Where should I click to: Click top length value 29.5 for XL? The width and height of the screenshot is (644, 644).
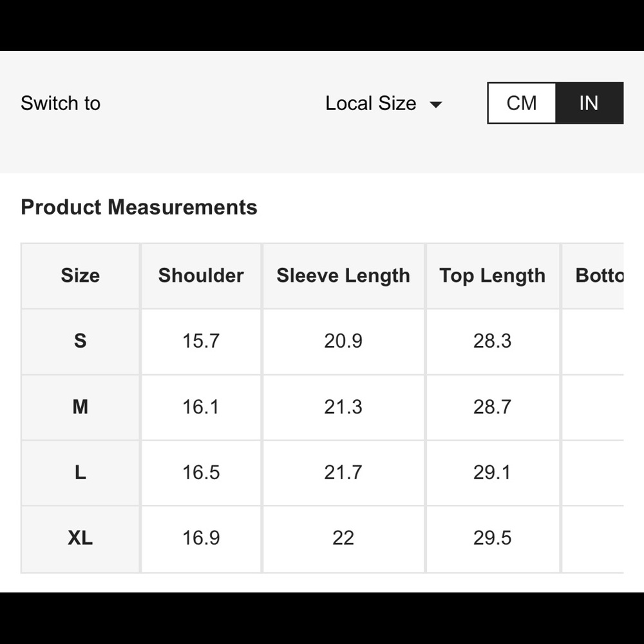pyautogui.click(x=492, y=538)
